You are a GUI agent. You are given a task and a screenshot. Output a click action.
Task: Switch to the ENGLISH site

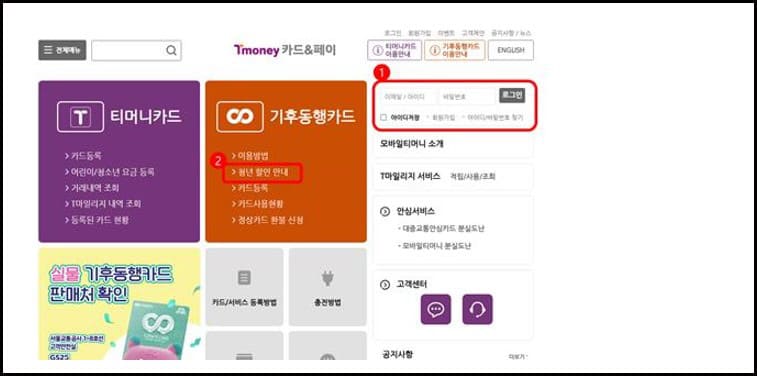coord(511,50)
